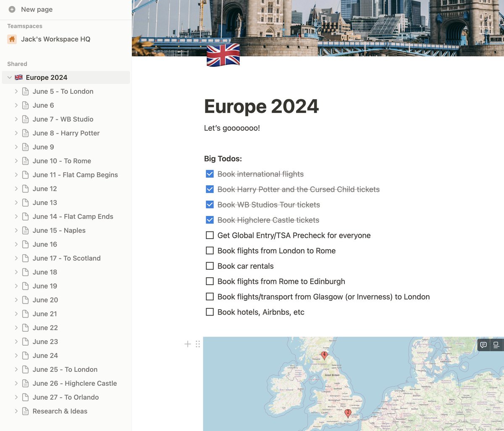Click the Jack's Workspace HQ home icon

12,39
